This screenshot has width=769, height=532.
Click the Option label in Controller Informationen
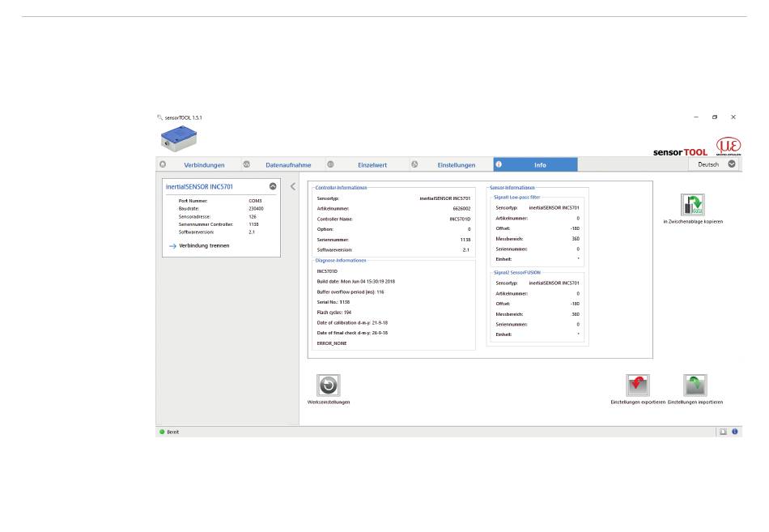coord(325,229)
